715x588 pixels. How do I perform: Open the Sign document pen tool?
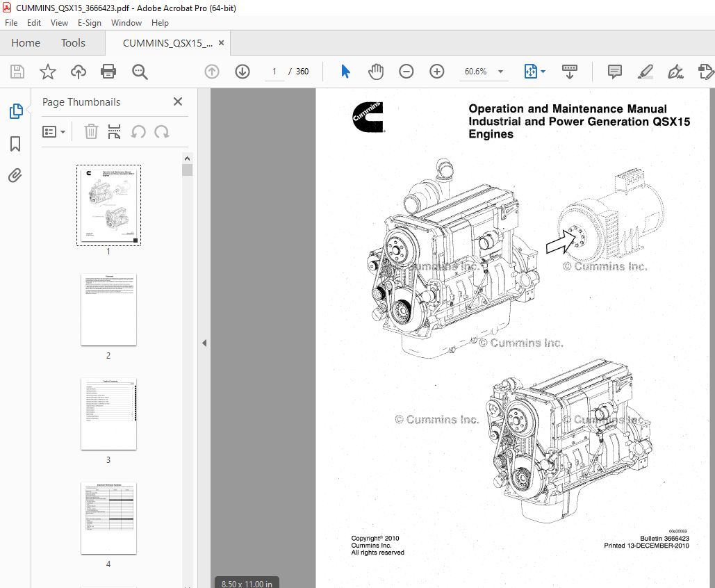[x=675, y=72]
